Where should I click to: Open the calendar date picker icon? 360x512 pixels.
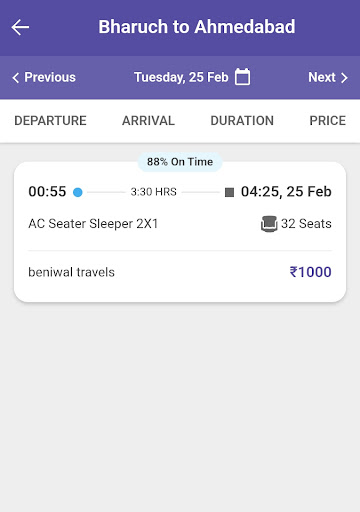pos(242,77)
